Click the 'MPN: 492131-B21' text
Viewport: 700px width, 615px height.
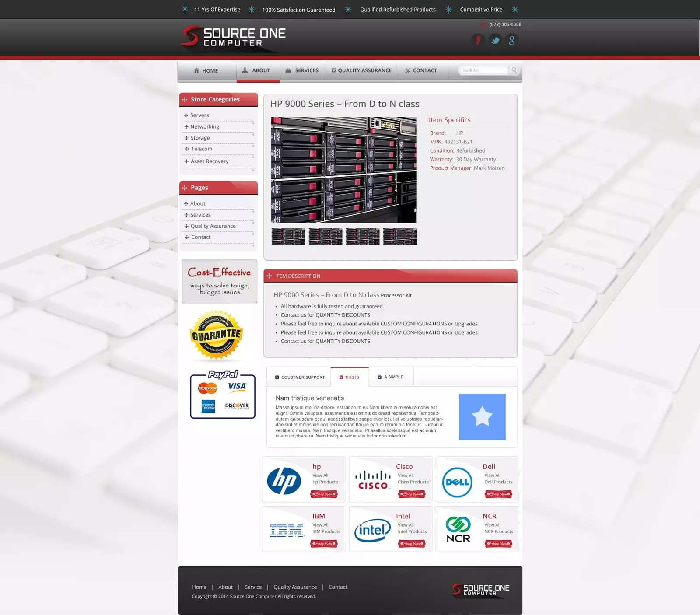(x=451, y=142)
